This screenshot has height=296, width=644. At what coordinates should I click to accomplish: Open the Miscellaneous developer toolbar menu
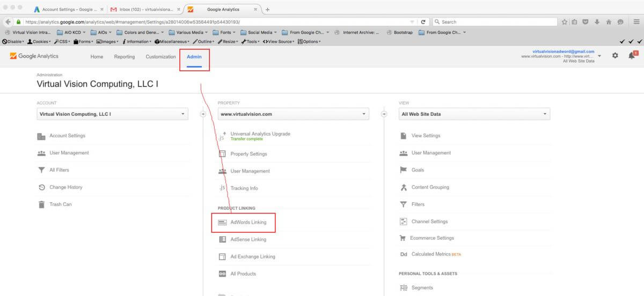click(172, 41)
